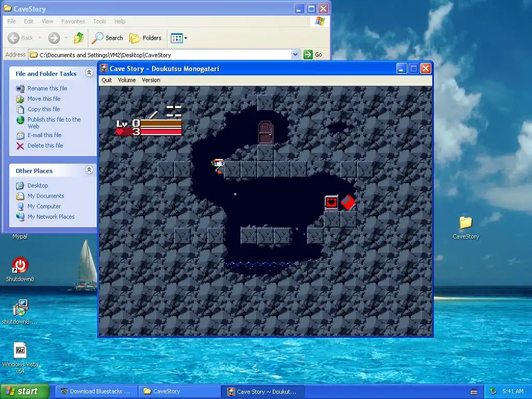532x399 pixels.
Task: Click Publish this file to the Web
Action: point(54,123)
